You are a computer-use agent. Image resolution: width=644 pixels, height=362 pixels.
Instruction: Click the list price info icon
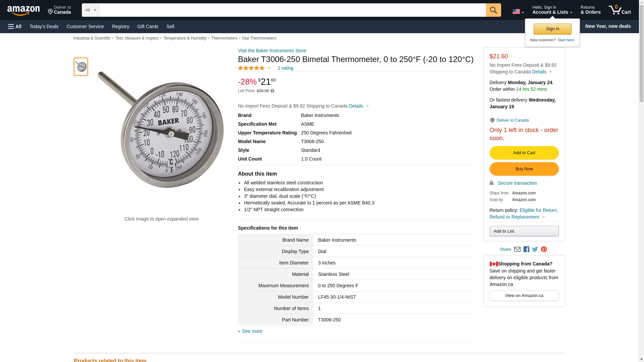click(x=272, y=91)
